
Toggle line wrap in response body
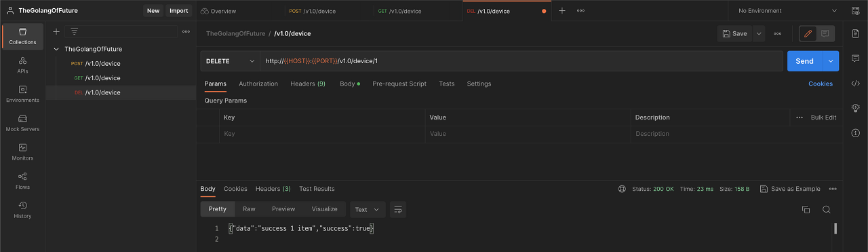[398, 209]
